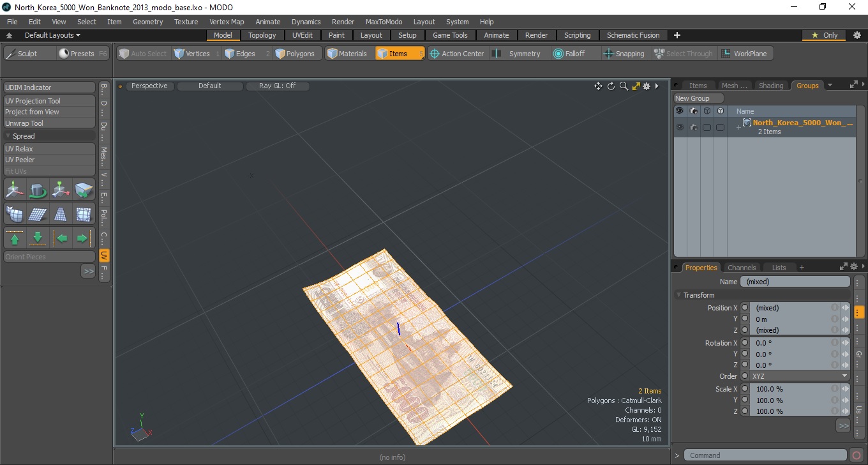The width and height of the screenshot is (868, 465).
Task: Click the box with green arrow UV icon
Action: pos(84,190)
